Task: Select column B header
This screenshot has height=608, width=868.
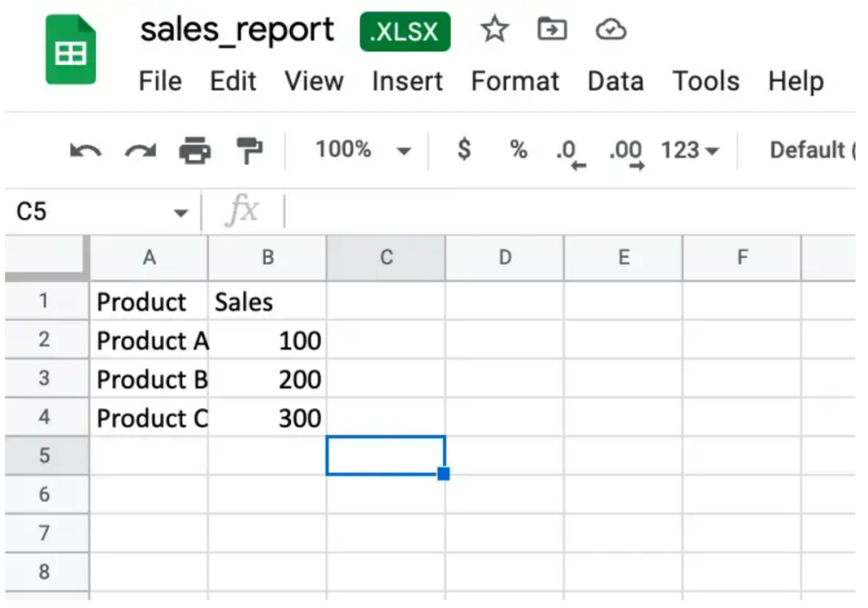Action: [268, 257]
